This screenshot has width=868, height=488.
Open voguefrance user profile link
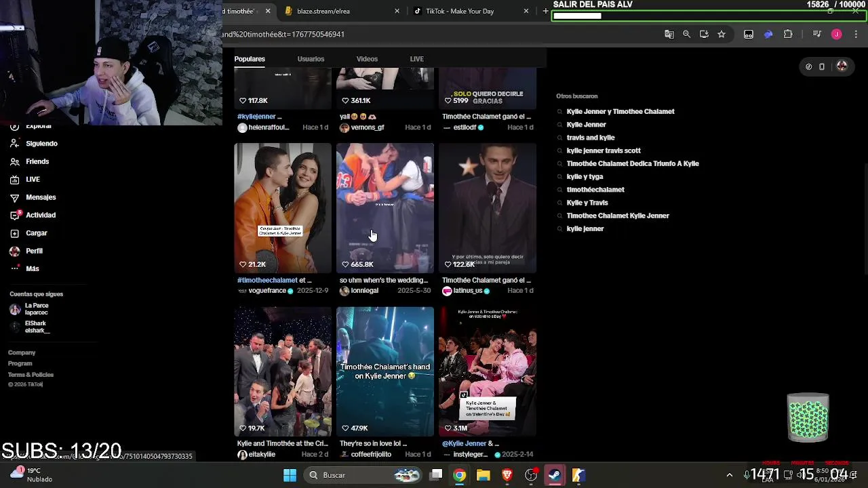coord(267,291)
